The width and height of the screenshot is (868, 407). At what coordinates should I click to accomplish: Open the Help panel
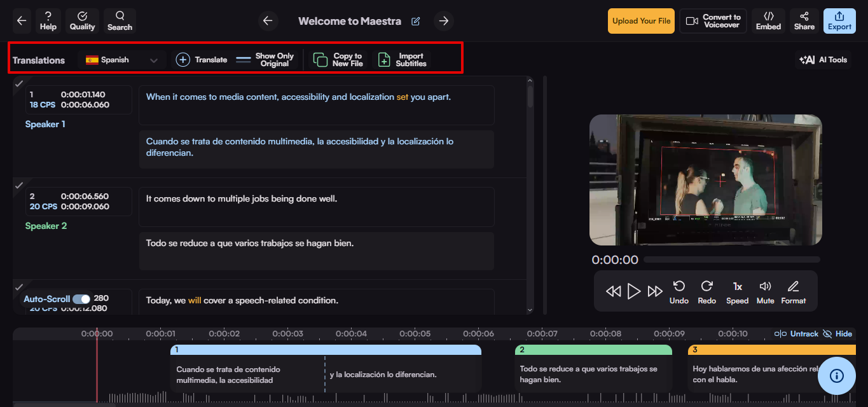point(48,21)
